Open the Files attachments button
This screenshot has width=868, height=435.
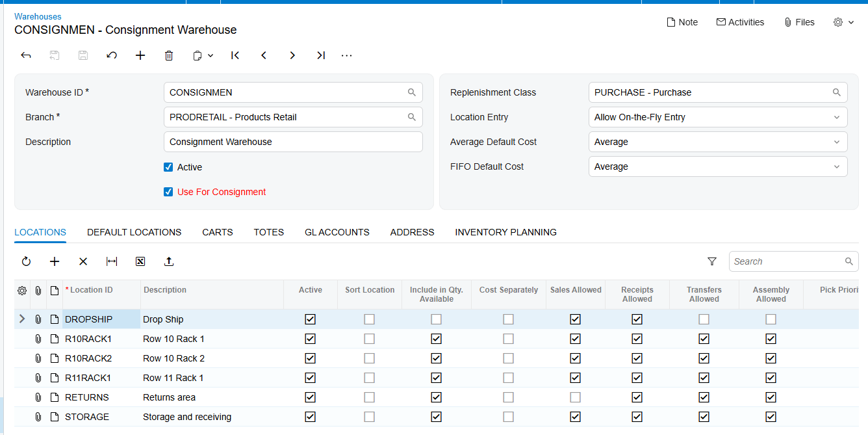799,22
